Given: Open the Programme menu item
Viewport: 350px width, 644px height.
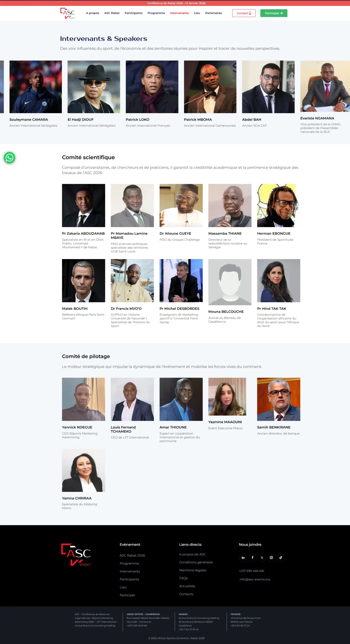Looking at the screenshot, I should (156, 13).
